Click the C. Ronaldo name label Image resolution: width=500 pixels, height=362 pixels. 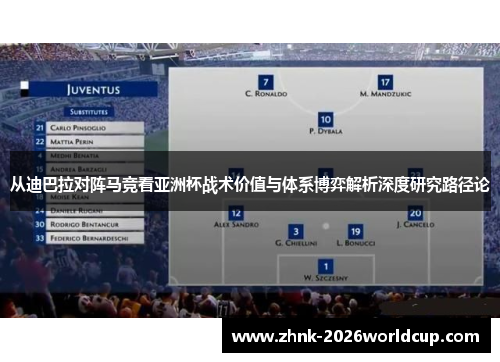click(266, 94)
